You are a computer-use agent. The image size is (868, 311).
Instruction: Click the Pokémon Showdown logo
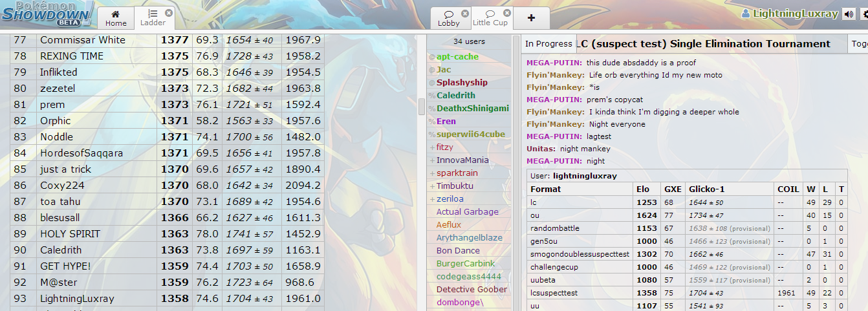47,14
